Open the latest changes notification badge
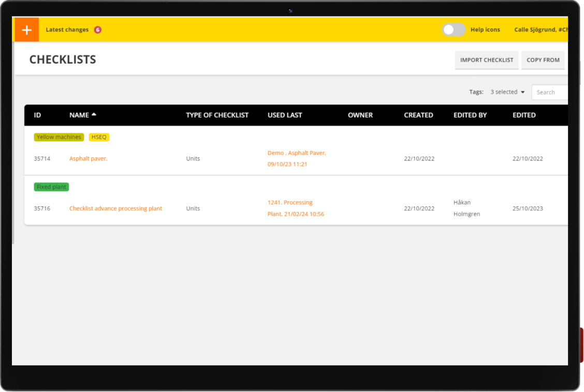The height and width of the screenshot is (392, 584). coord(97,30)
